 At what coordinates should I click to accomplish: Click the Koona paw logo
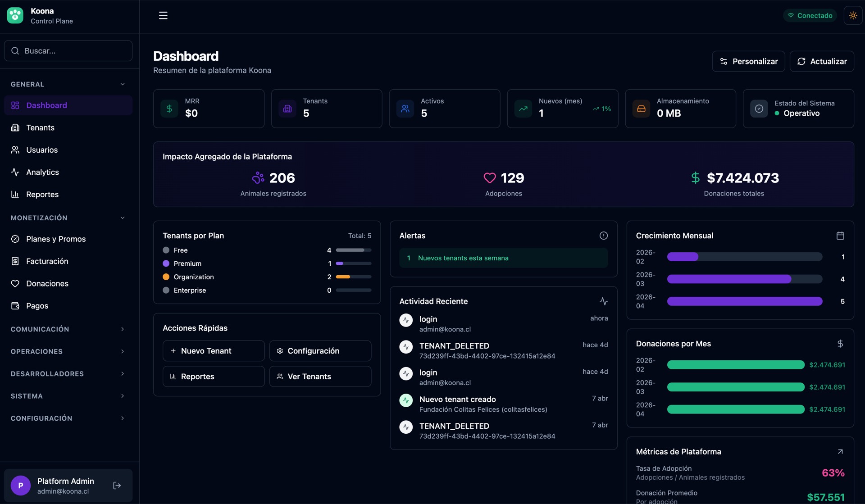[15, 15]
